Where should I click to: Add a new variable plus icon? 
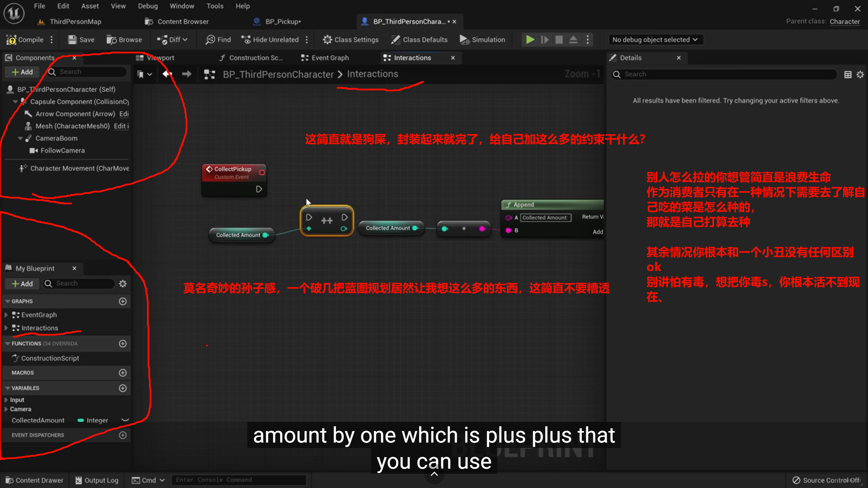tap(123, 388)
